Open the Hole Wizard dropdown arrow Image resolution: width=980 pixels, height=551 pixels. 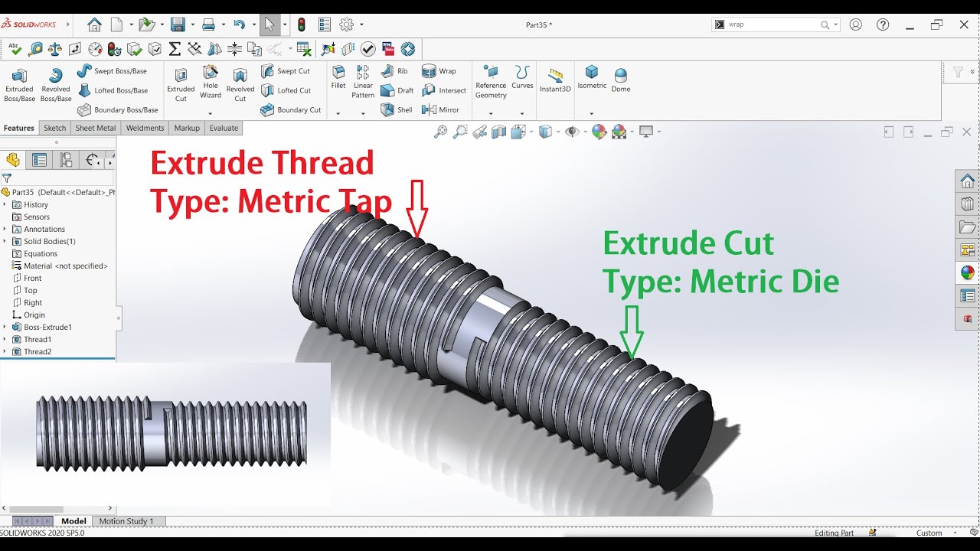pyautogui.click(x=210, y=113)
